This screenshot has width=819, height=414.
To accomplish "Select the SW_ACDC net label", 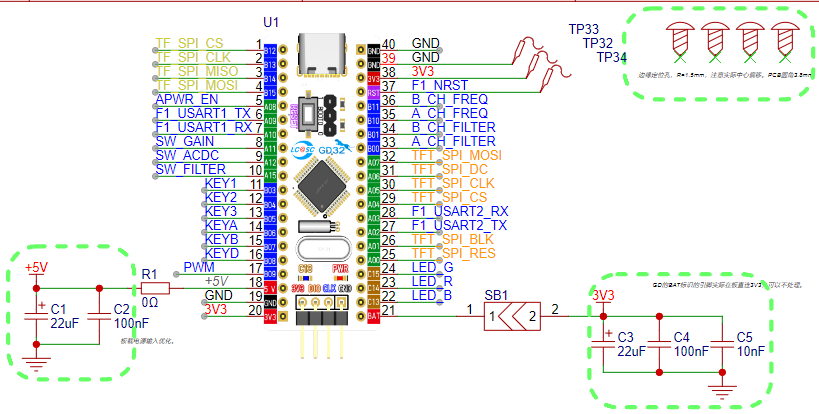I will point(187,156).
